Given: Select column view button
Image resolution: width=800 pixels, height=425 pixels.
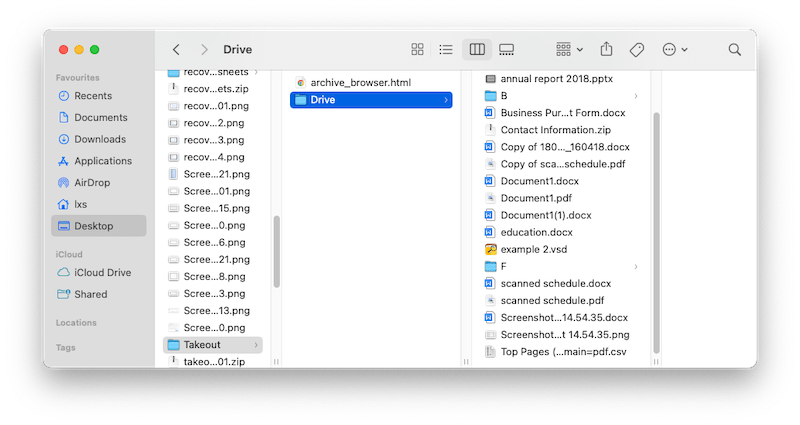Looking at the screenshot, I should coord(477,49).
